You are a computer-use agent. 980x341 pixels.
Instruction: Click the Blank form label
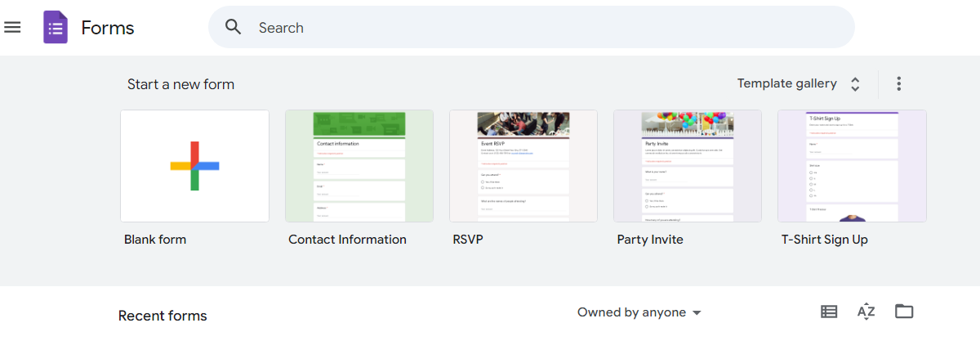[x=155, y=240]
